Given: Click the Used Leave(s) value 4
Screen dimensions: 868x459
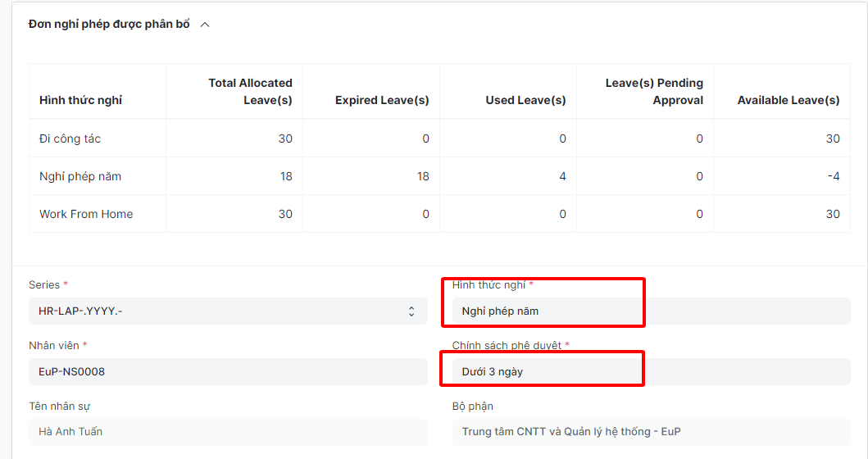Looking at the screenshot, I should pos(562,176).
